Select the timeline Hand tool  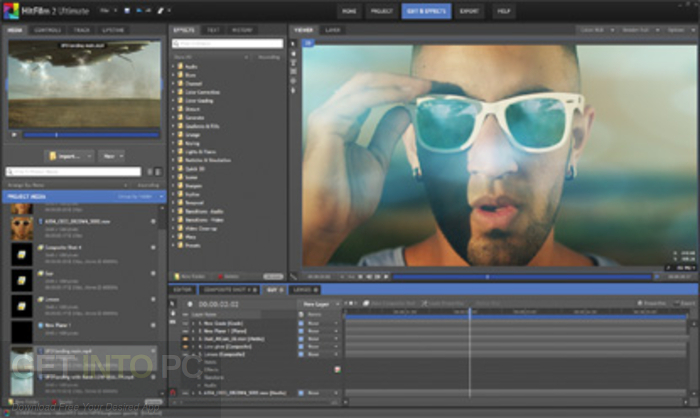[173, 313]
